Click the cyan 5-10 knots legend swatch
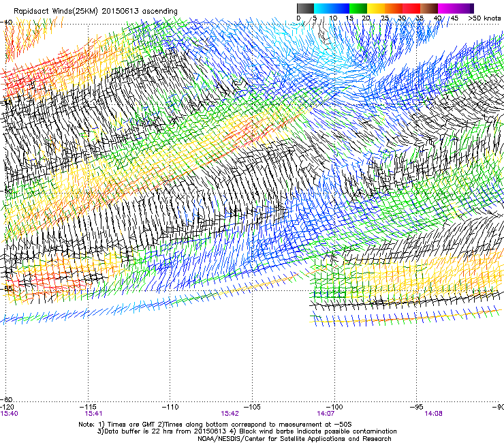 click(323, 8)
